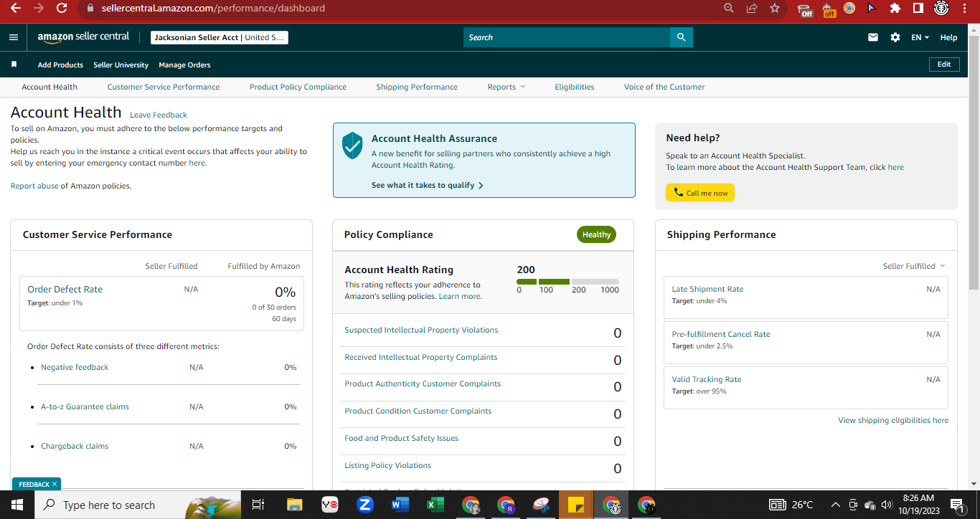Click the Seller Central search field
This screenshot has width=980, height=519.
tap(567, 37)
